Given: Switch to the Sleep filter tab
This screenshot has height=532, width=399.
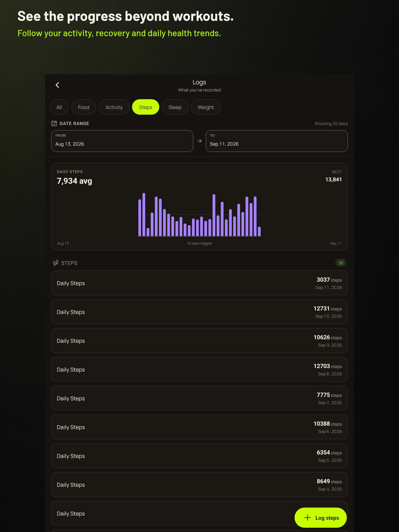Looking at the screenshot, I should click(x=175, y=107).
